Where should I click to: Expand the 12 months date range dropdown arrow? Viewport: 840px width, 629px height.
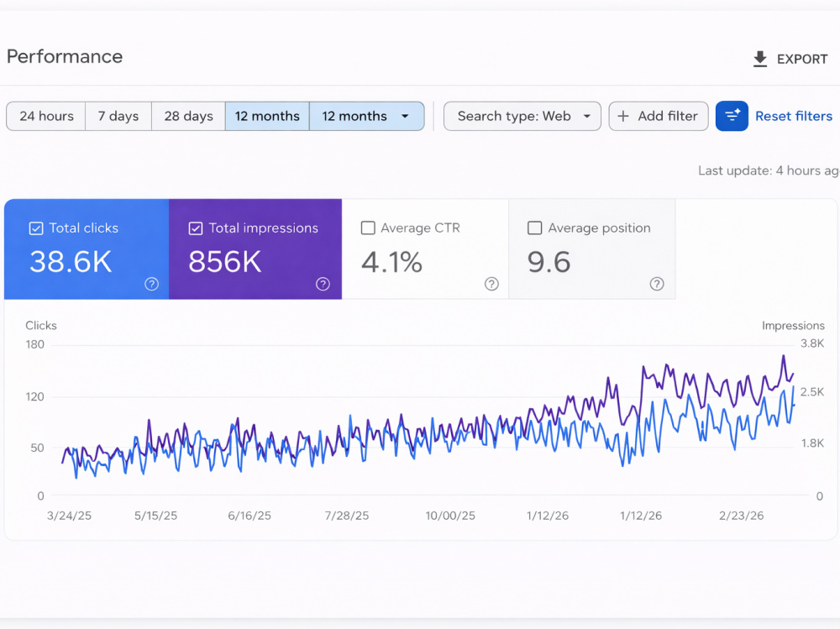point(405,116)
